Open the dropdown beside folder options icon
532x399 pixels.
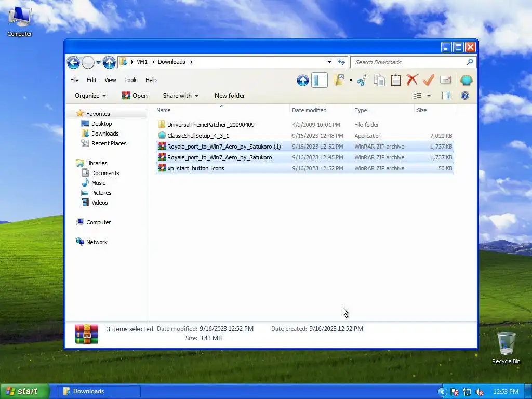(351, 81)
